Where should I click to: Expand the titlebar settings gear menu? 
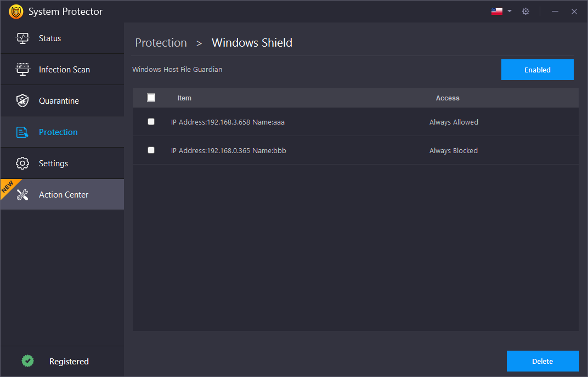point(525,11)
